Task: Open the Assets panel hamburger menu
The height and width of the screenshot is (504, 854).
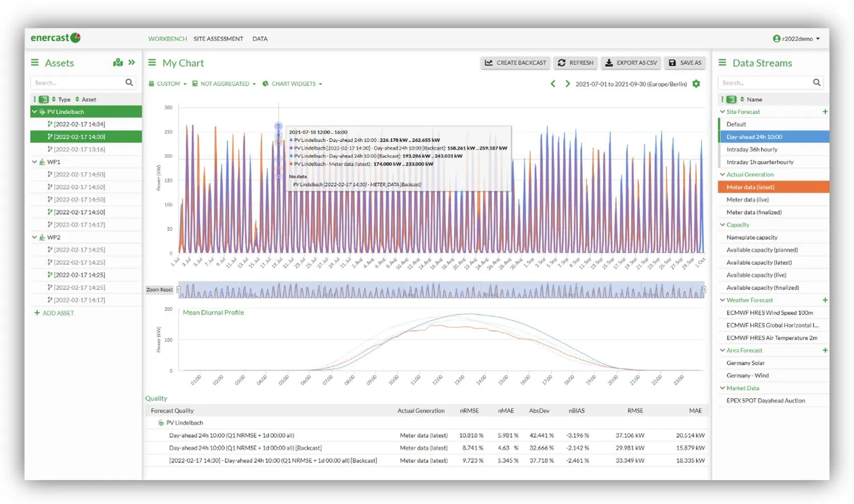Action: [x=35, y=62]
